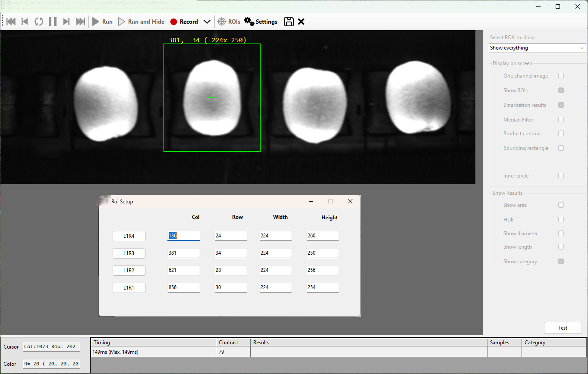The height and width of the screenshot is (374, 588).
Task: Click the L1R2 Height field showing 256
Action: pos(323,271)
